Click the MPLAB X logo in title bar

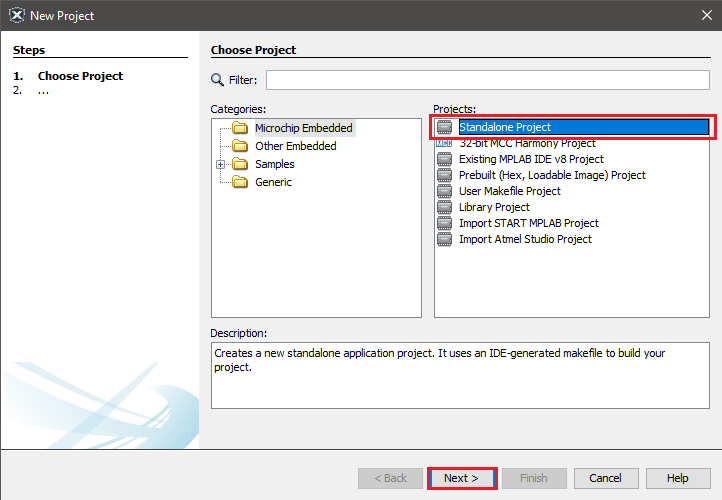17,15
